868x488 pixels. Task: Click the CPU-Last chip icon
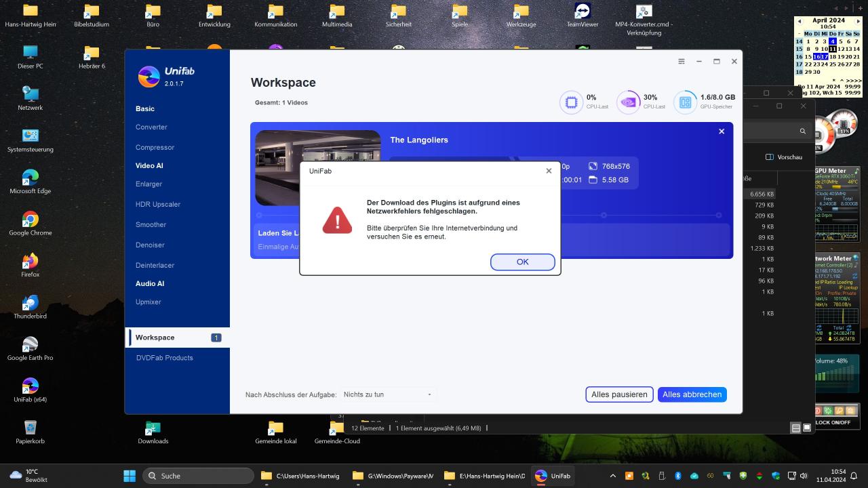click(x=571, y=102)
